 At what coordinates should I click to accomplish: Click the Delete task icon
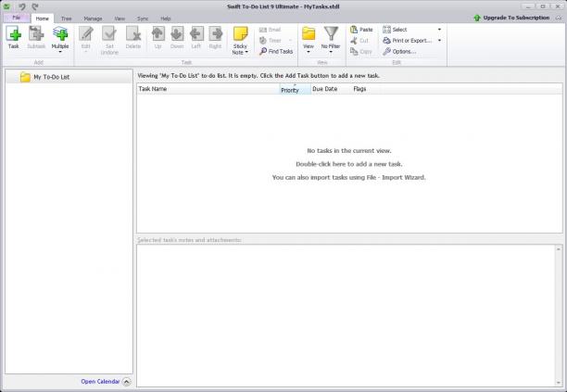(x=133, y=33)
